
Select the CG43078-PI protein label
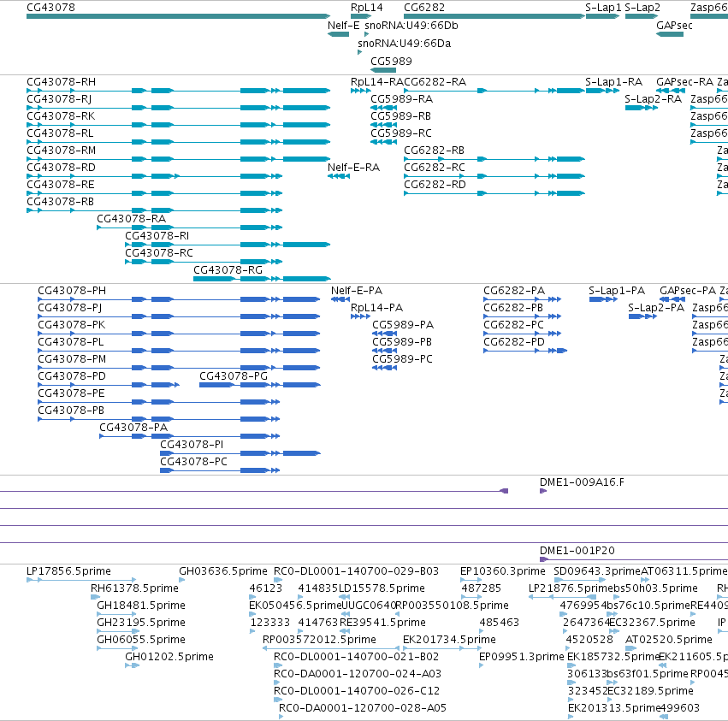click(192, 444)
